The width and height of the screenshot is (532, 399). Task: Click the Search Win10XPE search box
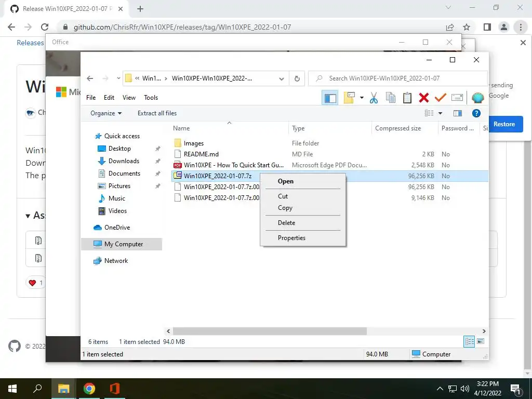click(x=397, y=78)
